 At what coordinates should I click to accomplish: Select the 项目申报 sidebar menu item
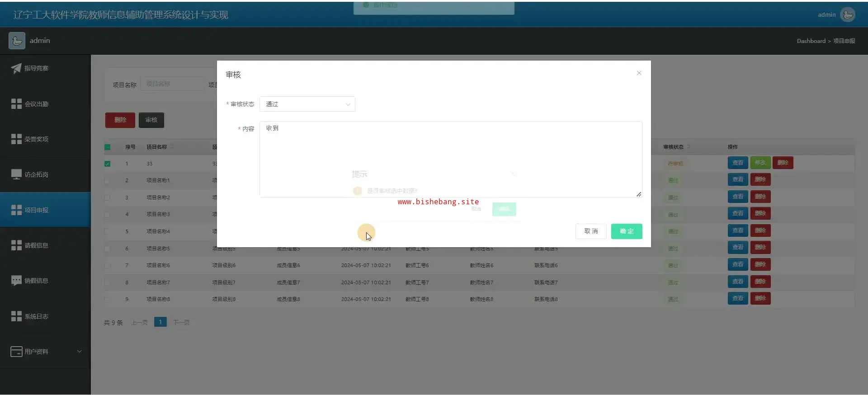tap(45, 210)
